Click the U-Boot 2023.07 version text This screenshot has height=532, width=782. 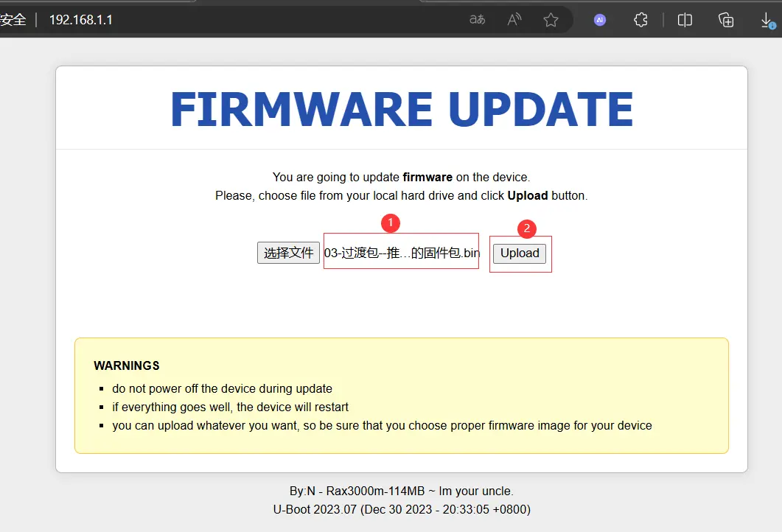[x=402, y=509]
